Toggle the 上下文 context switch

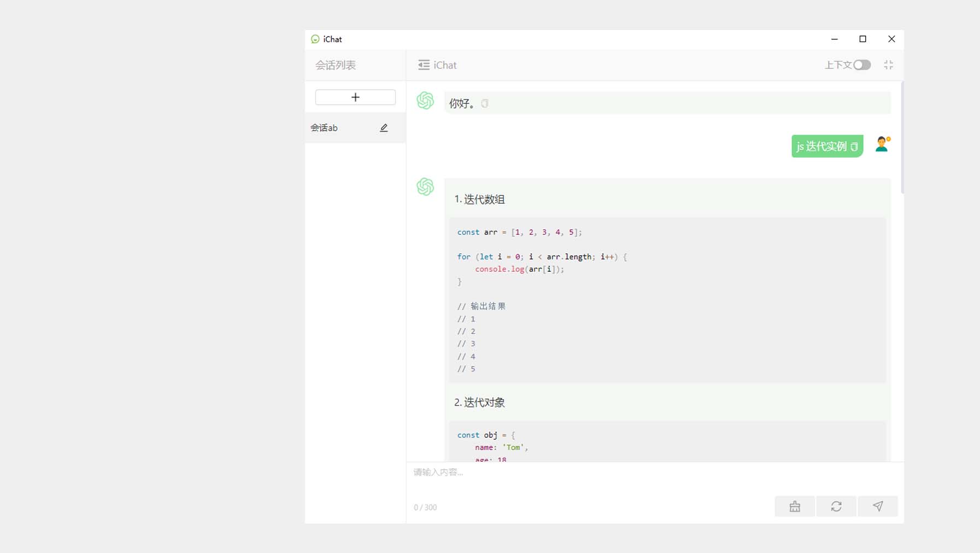click(x=861, y=65)
